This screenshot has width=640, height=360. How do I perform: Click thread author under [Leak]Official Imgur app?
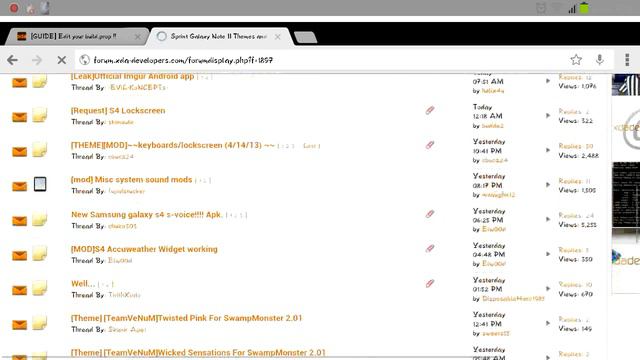click(138, 87)
